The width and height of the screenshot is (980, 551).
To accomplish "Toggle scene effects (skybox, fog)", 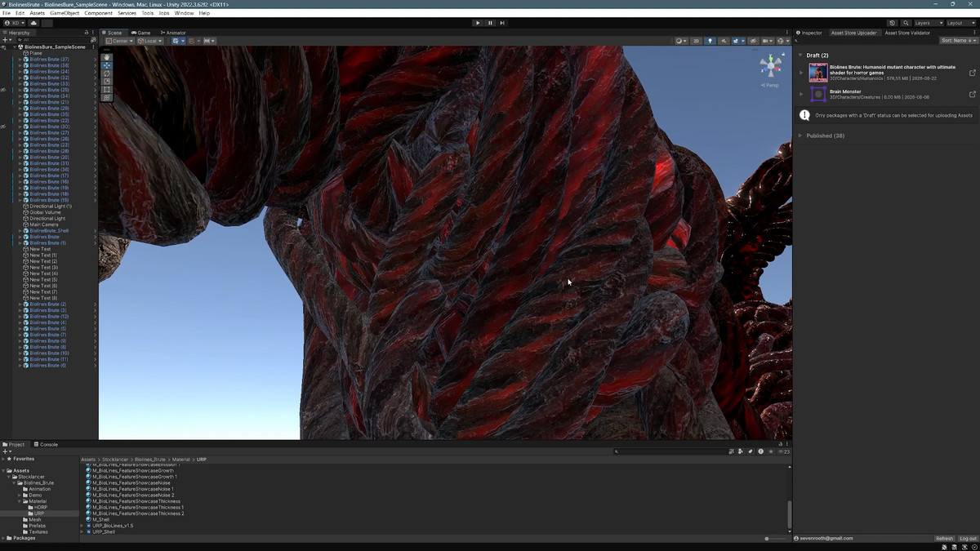I will tap(737, 41).
